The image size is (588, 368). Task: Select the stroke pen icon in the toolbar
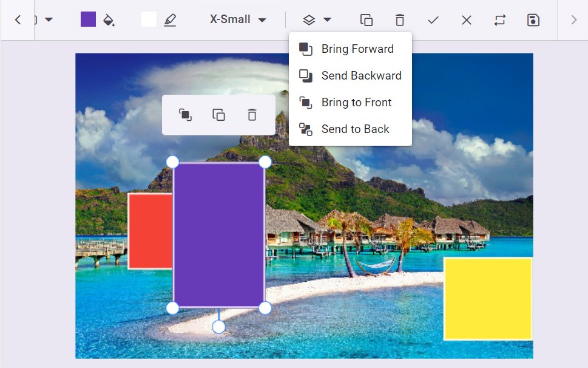point(170,19)
